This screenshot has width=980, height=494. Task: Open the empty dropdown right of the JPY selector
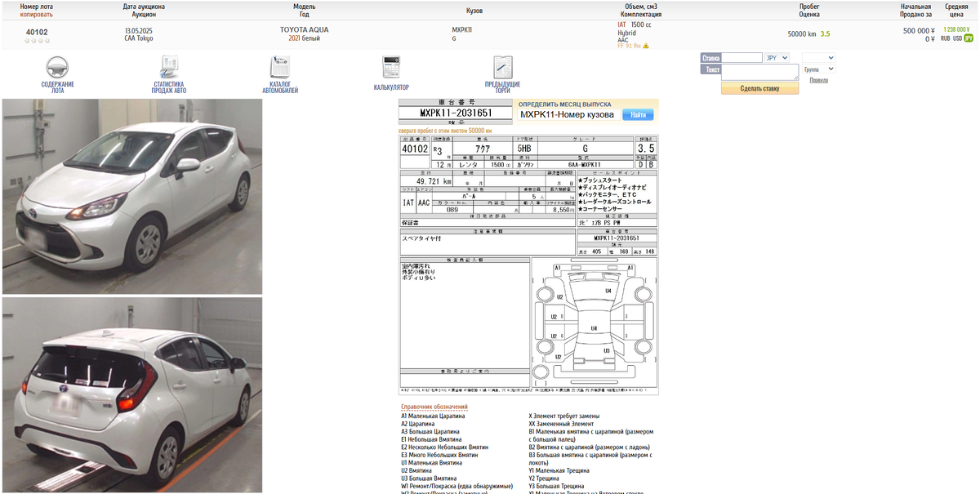[818, 58]
